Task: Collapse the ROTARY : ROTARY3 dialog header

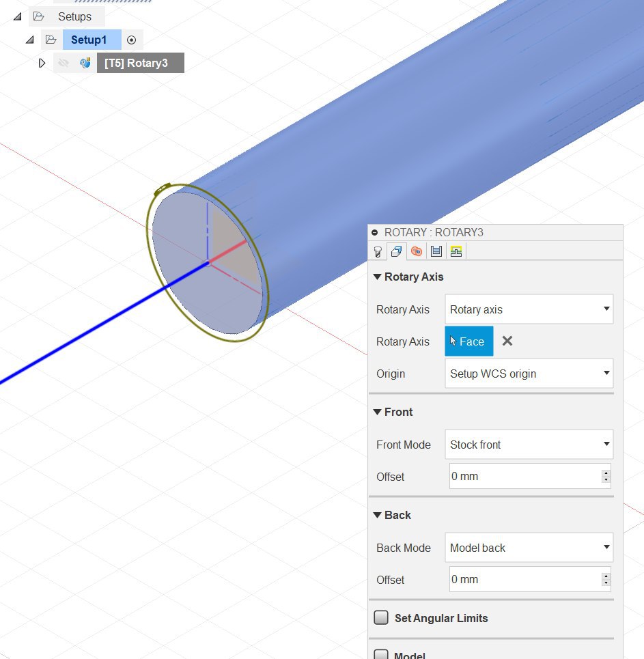Action: point(374,232)
